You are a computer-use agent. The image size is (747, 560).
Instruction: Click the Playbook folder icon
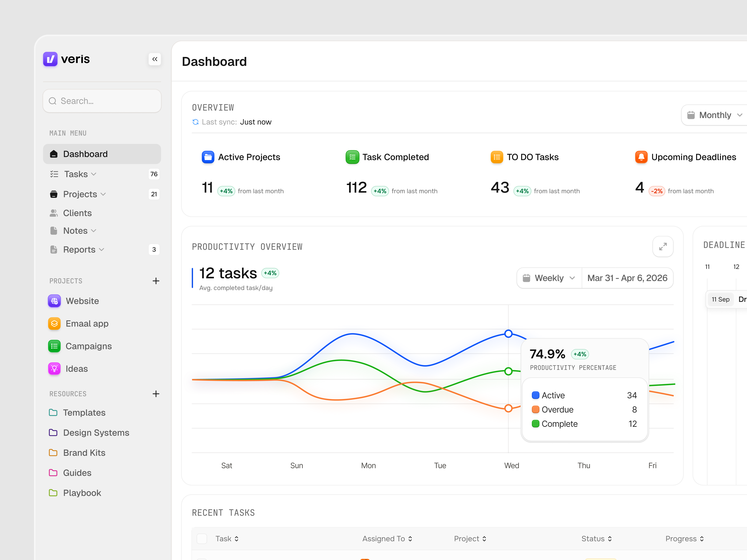click(53, 493)
